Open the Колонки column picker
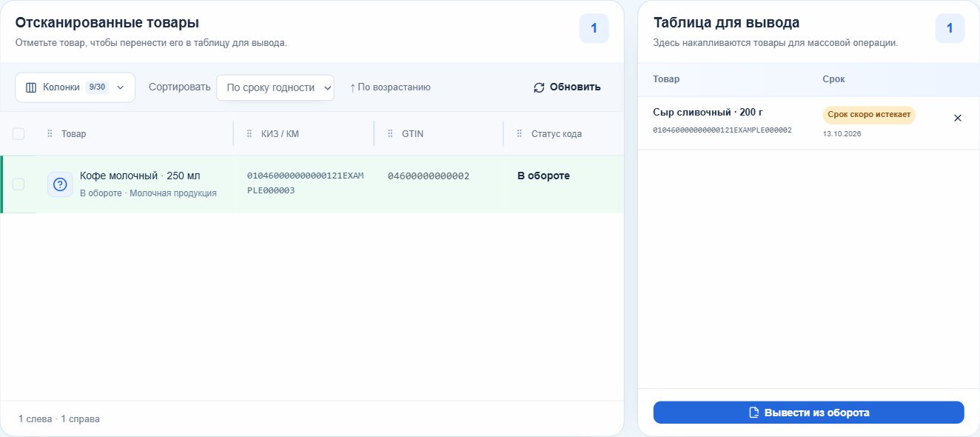The width and height of the screenshot is (980, 437). [75, 87]
